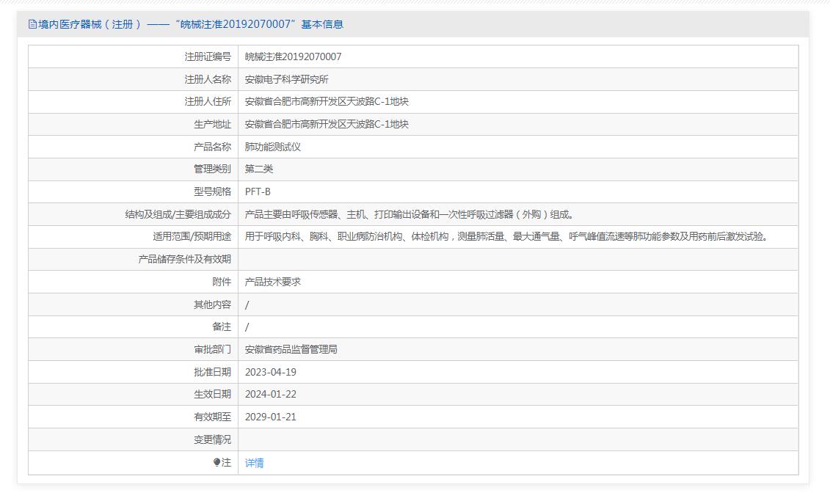
Task: Click the 生效日期 label
Action: coord(212,395)
